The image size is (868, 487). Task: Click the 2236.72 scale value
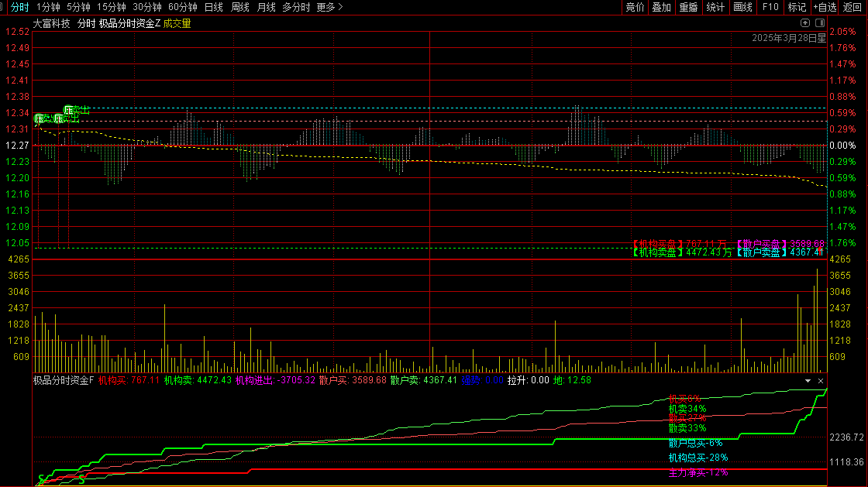(x=846, y=437)
